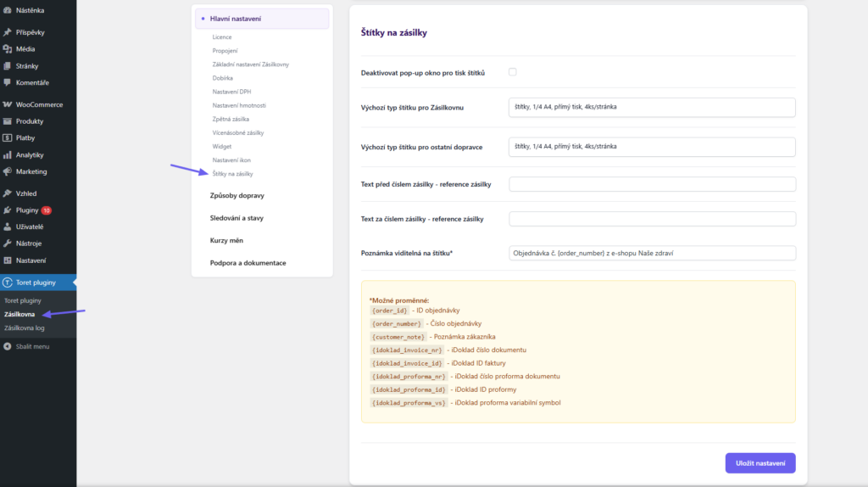The width and height of the screenshot is (868, 487).
Task: Open Nastavení ikon page
Action: tap(231, 160)
